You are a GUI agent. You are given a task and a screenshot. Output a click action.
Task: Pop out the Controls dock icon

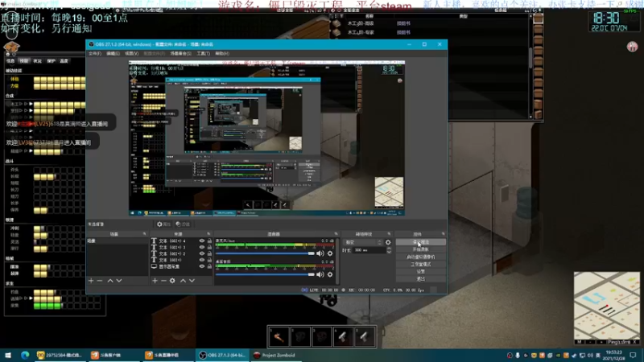pyautogui.click(x=444, y=234)
